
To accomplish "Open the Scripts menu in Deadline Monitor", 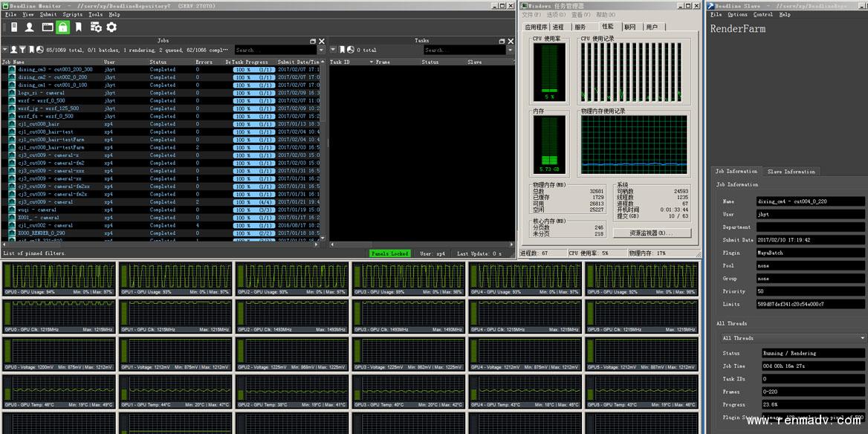I will (x=73, y=14).
